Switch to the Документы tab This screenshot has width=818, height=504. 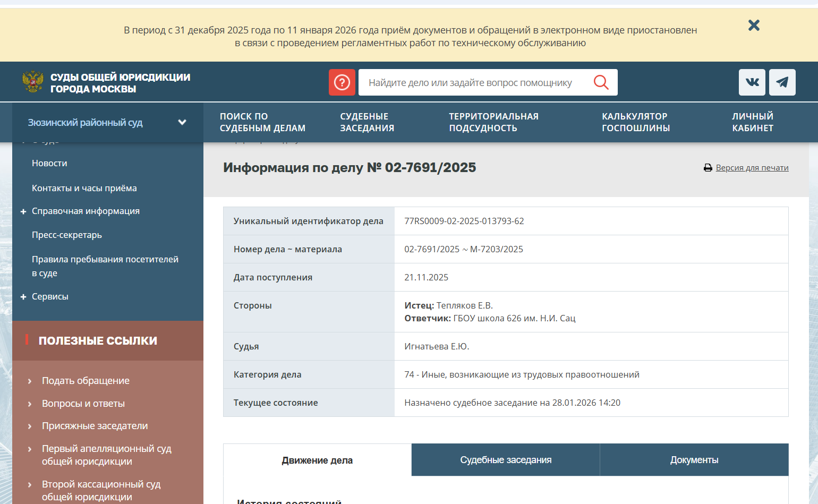click(x=694, y=460)
